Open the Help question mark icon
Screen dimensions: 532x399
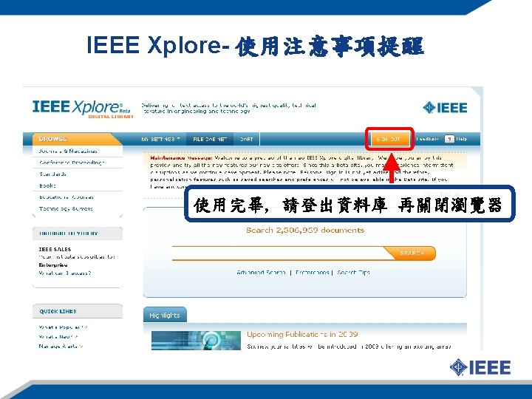click(449, 139)
